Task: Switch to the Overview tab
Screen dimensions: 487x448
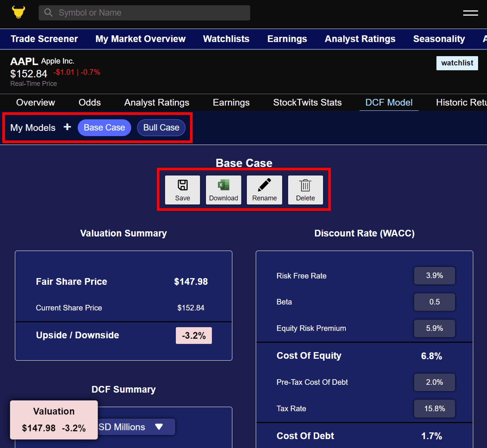Action: (x=36, y=103)
